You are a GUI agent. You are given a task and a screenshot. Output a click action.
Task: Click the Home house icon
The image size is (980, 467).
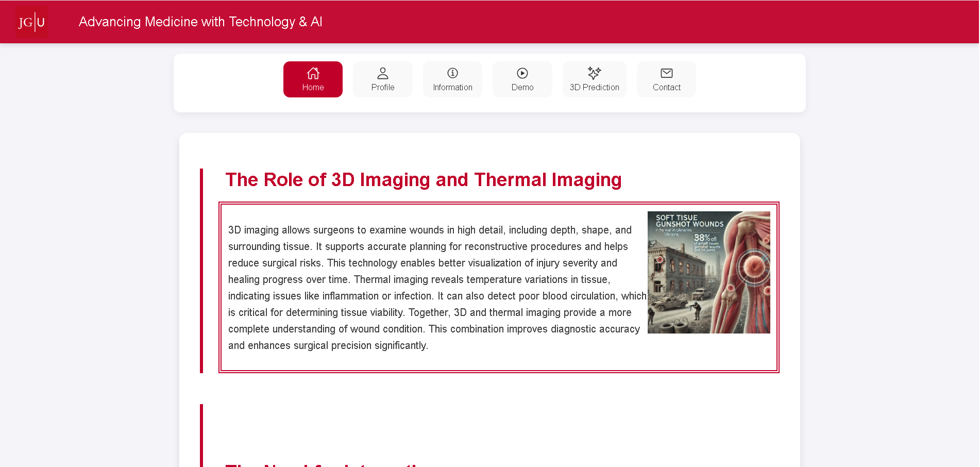[x=313, y=73]
